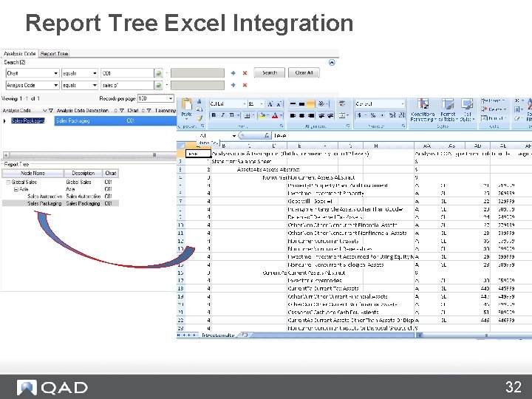Remove Analysis Code search row with red X
532x399 pixels.
tap(245, 85)
